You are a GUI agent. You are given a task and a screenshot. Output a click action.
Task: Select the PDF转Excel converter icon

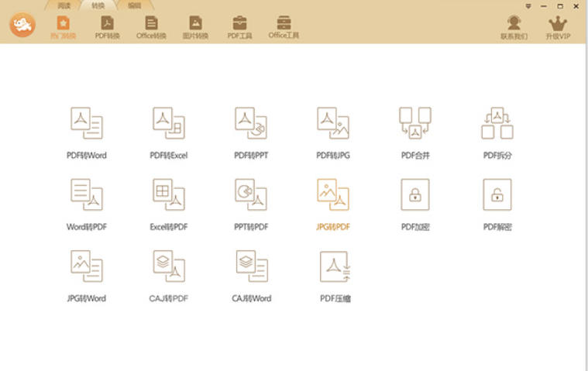click(169, 124)
